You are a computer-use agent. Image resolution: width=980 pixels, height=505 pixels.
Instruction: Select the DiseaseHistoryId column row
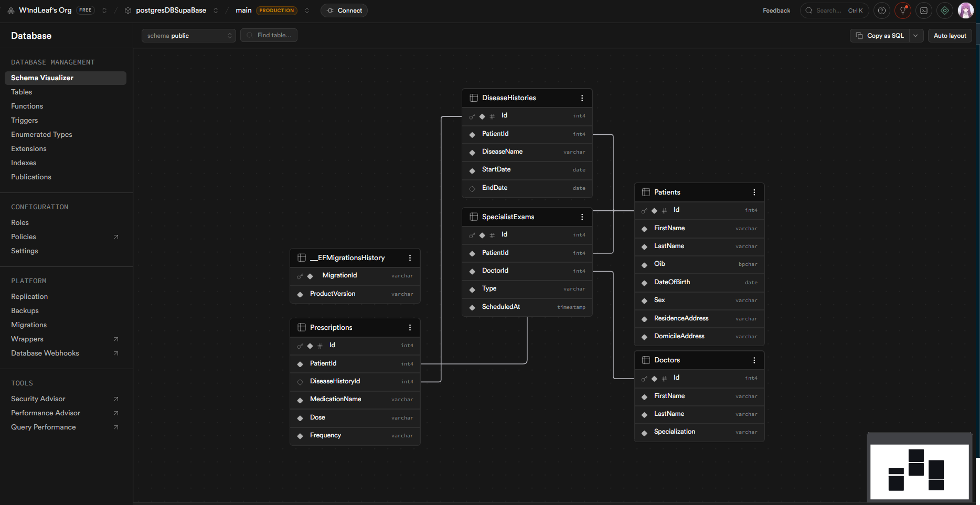(x=355, y=382)
